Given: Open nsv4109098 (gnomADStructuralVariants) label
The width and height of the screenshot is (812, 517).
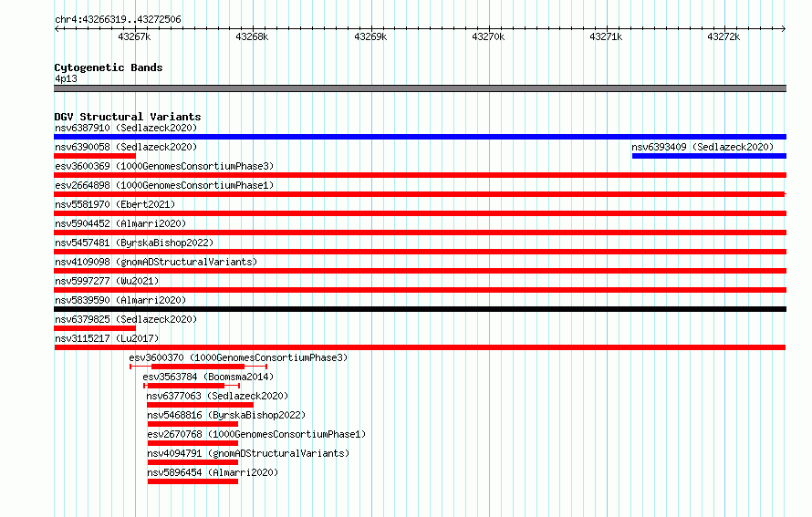Looking at the screenshot, I should coord(156,262).
